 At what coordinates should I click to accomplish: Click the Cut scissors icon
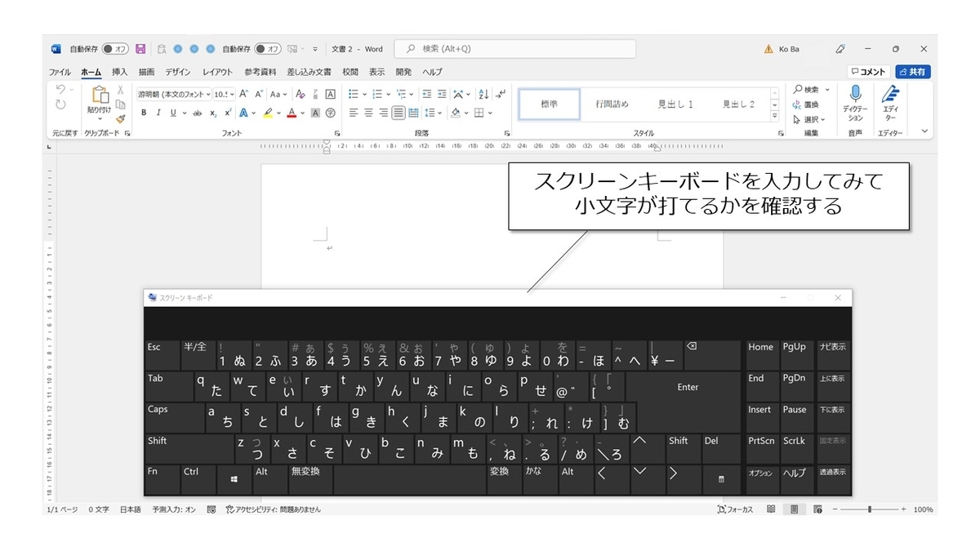click(120, 90)
